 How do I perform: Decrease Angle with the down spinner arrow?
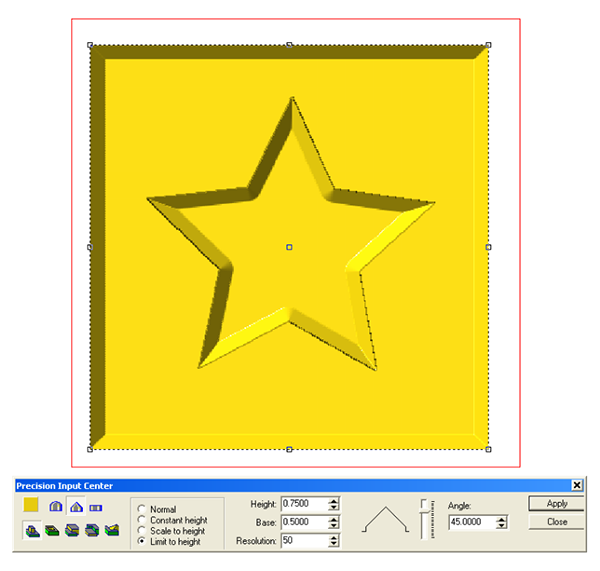(x=501, y=525)
